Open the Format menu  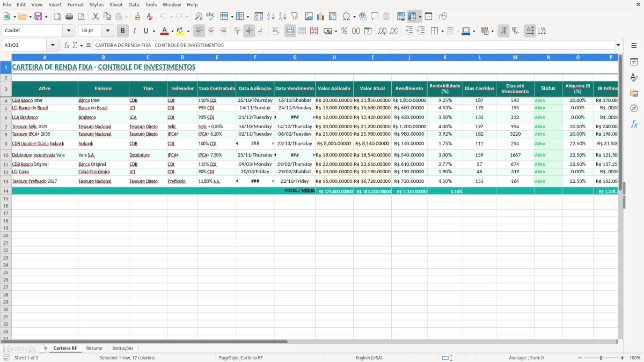coord(75,4)
